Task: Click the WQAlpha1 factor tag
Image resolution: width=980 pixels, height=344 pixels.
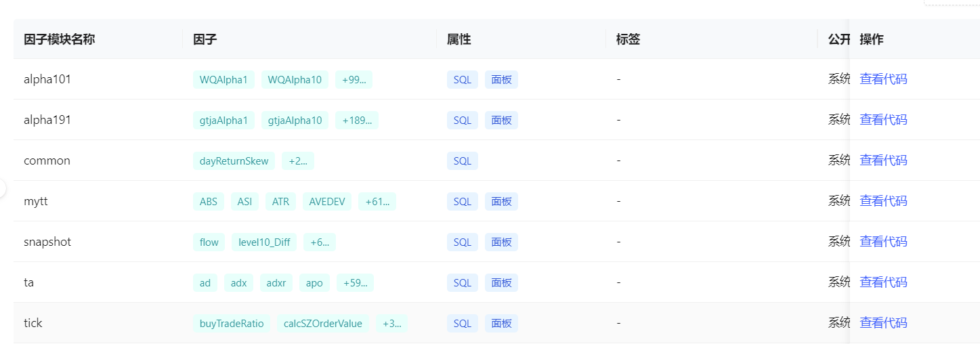Action: pyautogui.click(x=223, y=80)
